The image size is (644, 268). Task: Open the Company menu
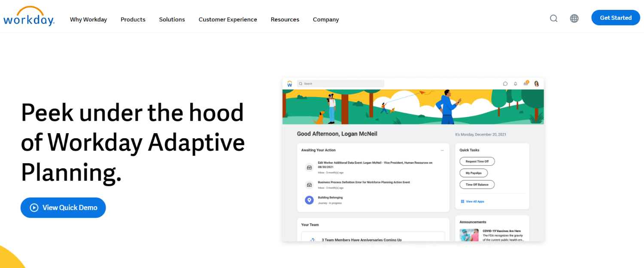326,19
